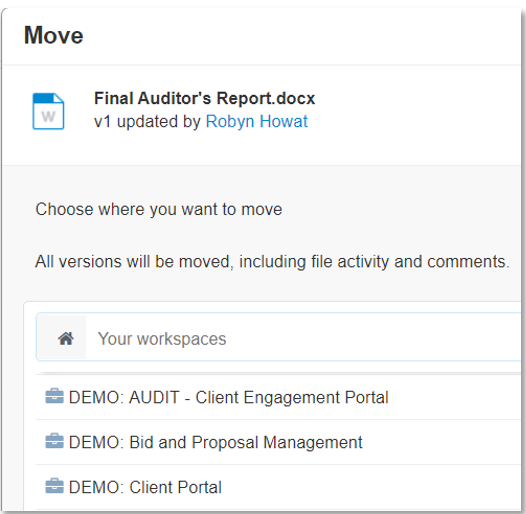
Task: Click the Move dialog heading
Action: pyautogui.click(x=54, y=35)
